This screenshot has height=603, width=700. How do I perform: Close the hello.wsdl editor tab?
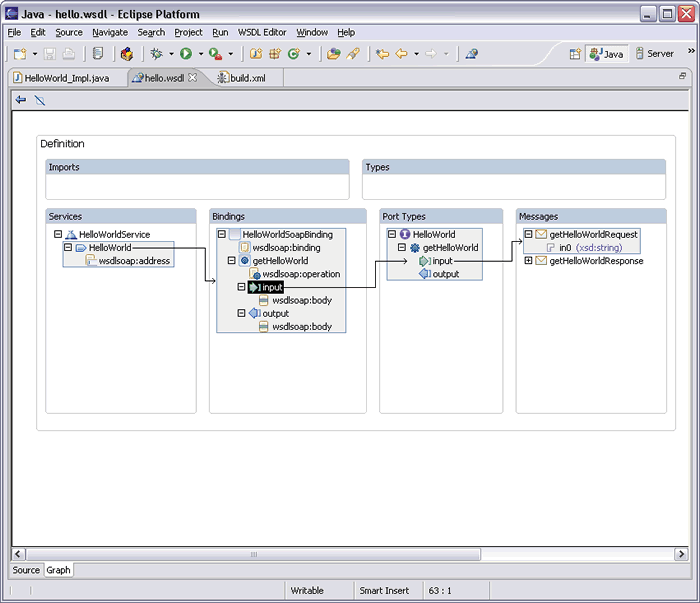coord(193,78)
